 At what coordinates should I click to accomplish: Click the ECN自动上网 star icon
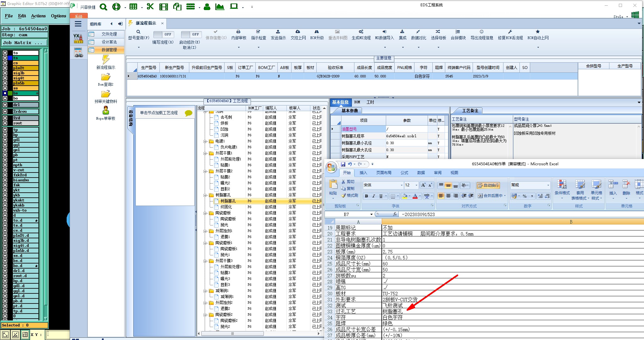click(x=538, y=32)
